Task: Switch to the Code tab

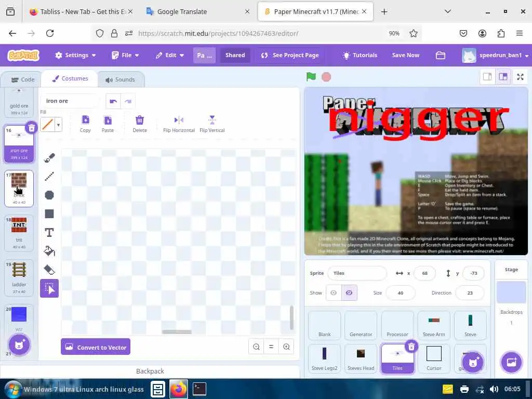Action: [x=23, y=79]
